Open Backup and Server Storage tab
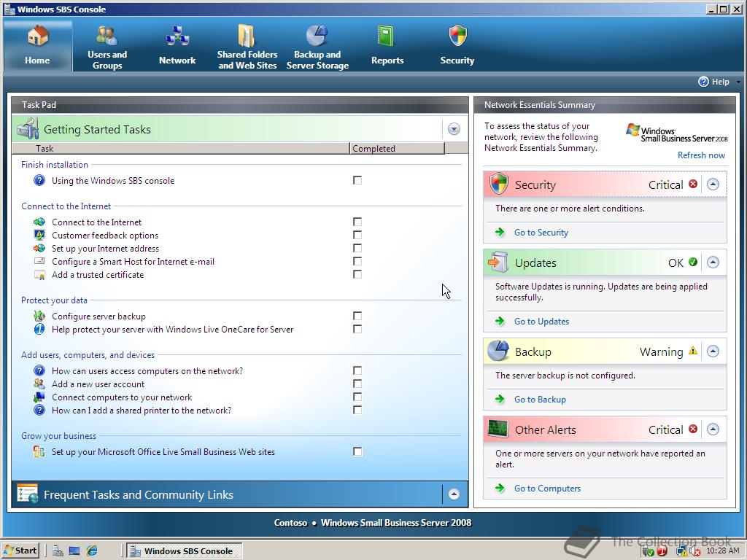This screenshot has height=560, width=747. (x=317, y=46)
